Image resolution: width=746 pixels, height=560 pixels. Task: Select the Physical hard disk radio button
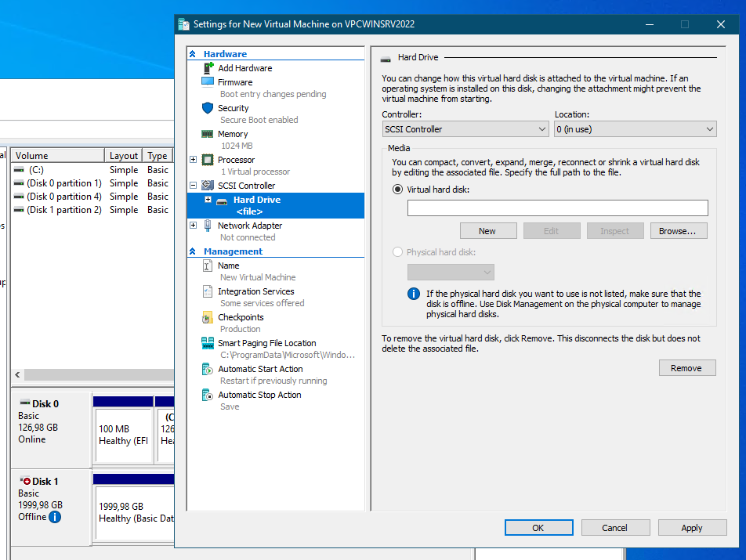(x=398, y=252)
